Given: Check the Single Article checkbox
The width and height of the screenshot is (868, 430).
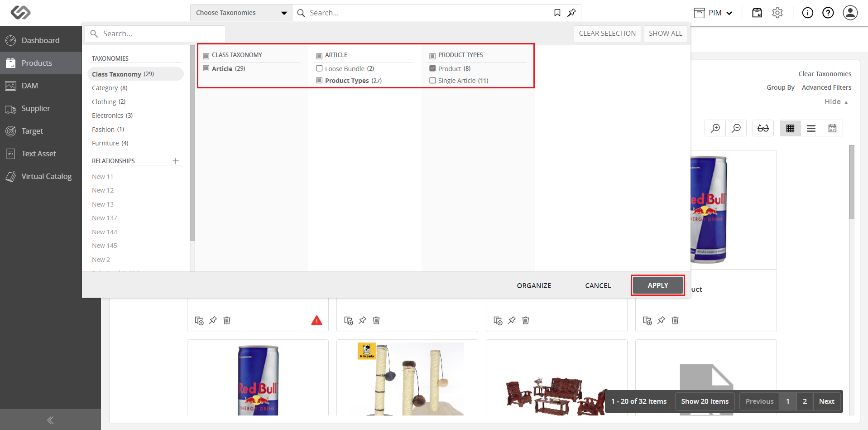Looking at the screenshot, I should click(x=432, y=80).
